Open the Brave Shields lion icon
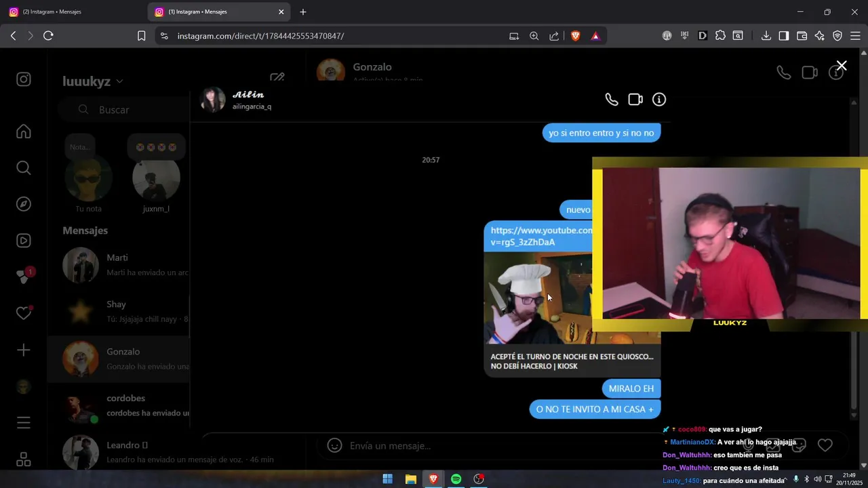 click(576, 36)
